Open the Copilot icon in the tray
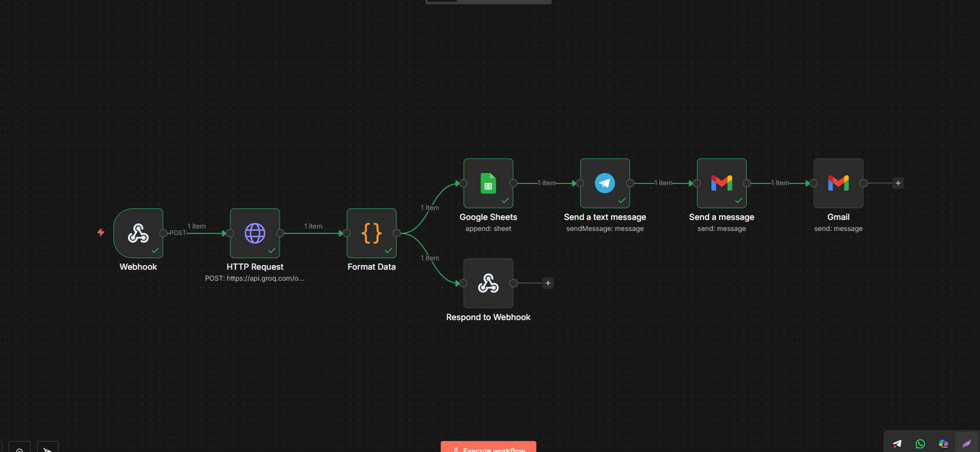Screen dimensions: 980x452 [944, 444]
